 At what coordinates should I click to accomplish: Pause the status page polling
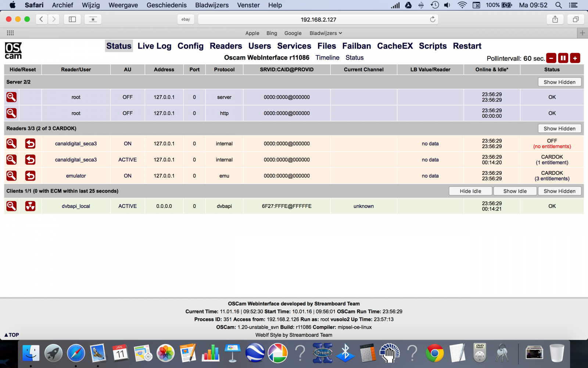point(563,58)
